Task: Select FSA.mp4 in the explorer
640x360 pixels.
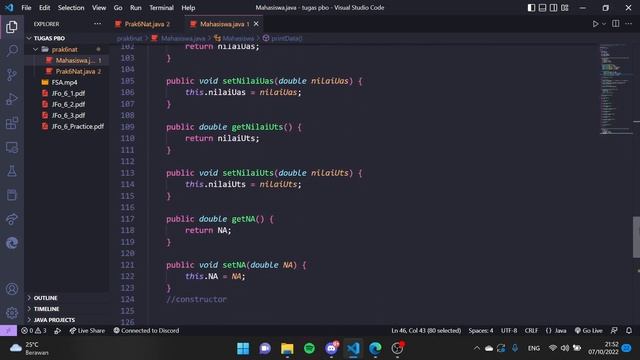Action: 64,82
